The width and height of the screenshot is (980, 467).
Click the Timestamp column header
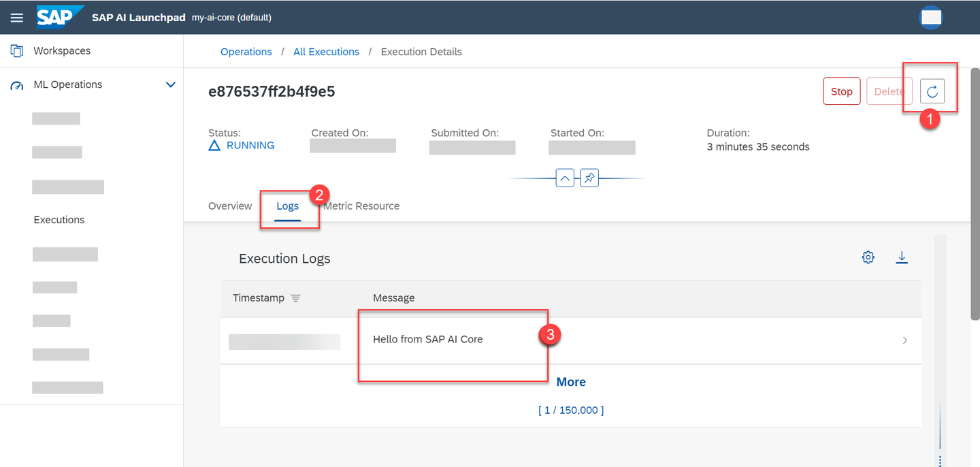click(259, 298)
